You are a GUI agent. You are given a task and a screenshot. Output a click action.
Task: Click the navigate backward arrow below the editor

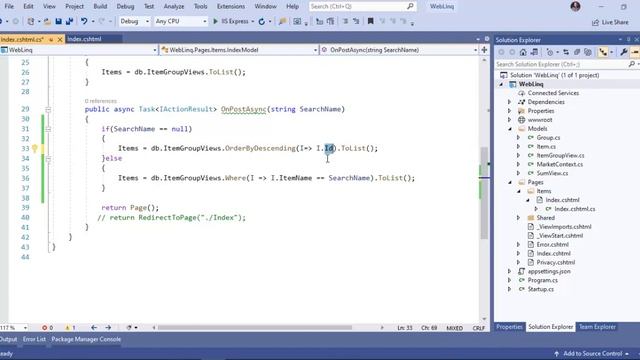click(x=94, y=327)
